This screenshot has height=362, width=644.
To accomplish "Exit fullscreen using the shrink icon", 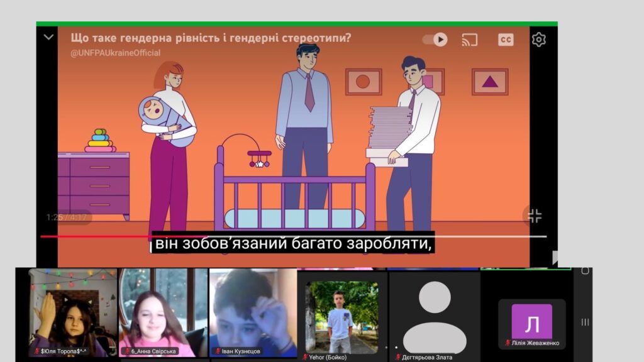I will click(x=534, y=216).
